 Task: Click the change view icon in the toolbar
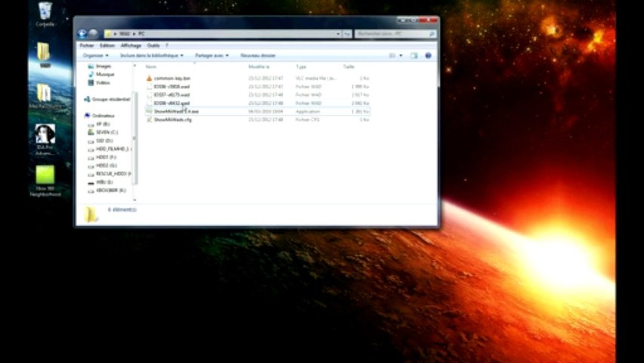pos(392,55)
